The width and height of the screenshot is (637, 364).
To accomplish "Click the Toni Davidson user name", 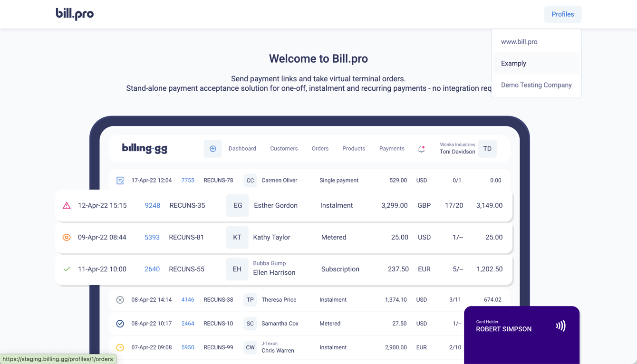I will pos(457,152).
